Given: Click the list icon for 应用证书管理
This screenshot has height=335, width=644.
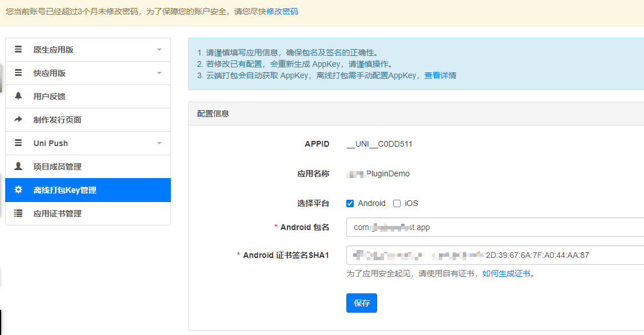Looking at the screenshot, I should tap(18, 213).
